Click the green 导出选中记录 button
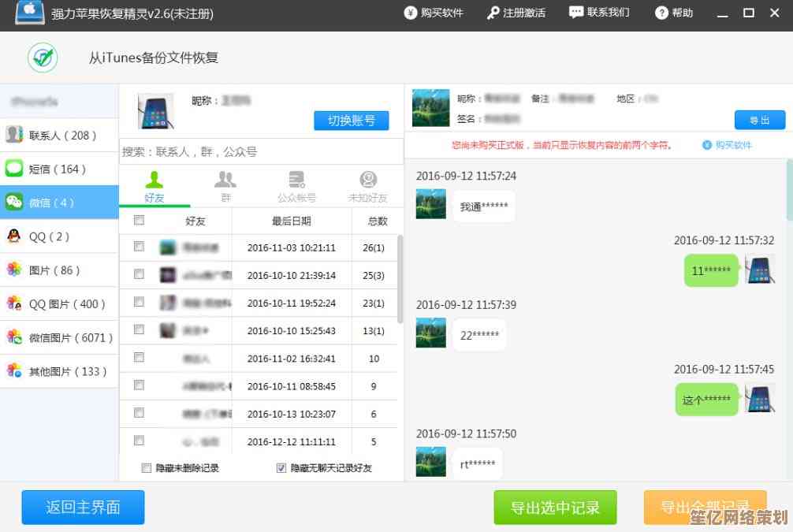 point(555,508)
